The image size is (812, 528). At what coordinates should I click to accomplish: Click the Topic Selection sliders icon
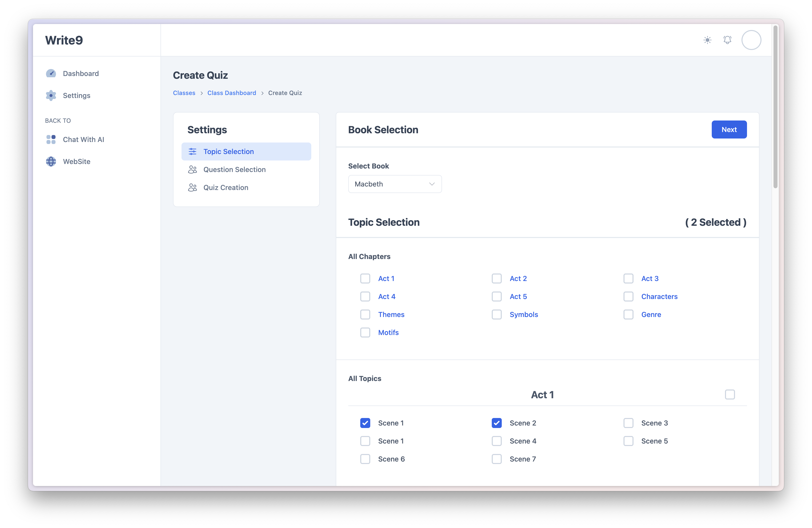192,151
